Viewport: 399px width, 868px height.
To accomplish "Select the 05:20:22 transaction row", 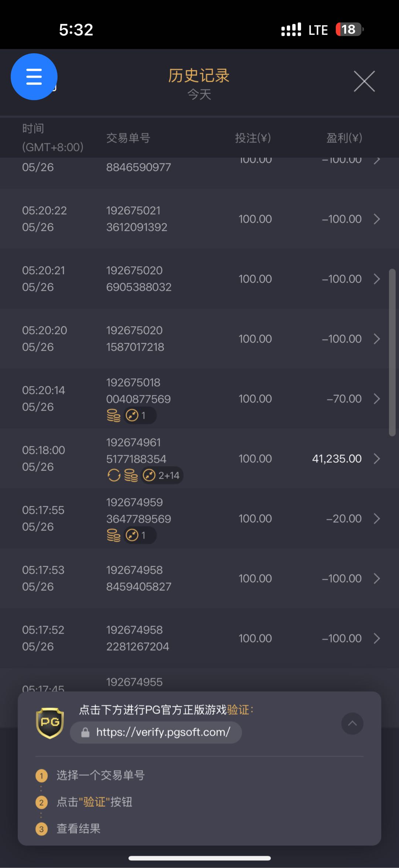I will 199,219.
